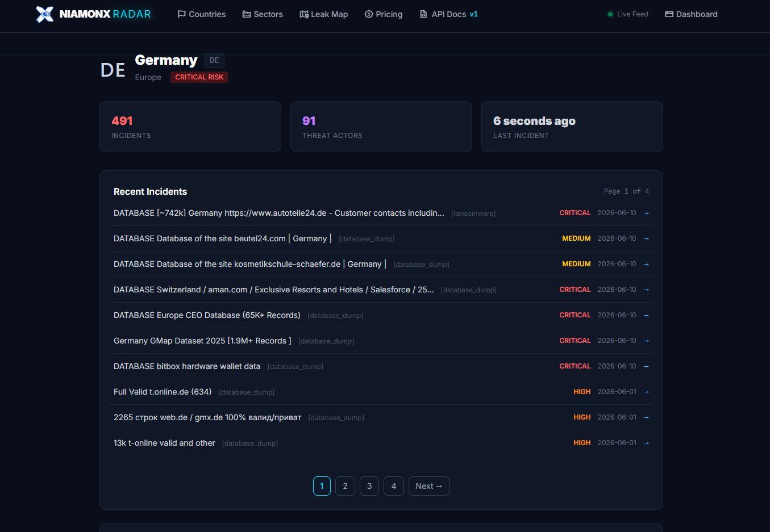Viewport: 770px width, 532px height.
Task: Click the Niamonx Radar logo icon
Action: [45, 14]
